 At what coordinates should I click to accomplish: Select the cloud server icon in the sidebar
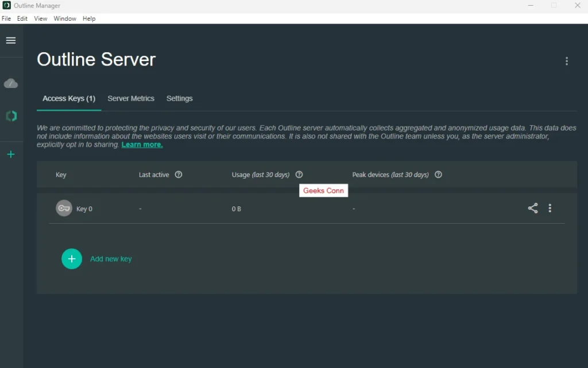coord(11,83)
